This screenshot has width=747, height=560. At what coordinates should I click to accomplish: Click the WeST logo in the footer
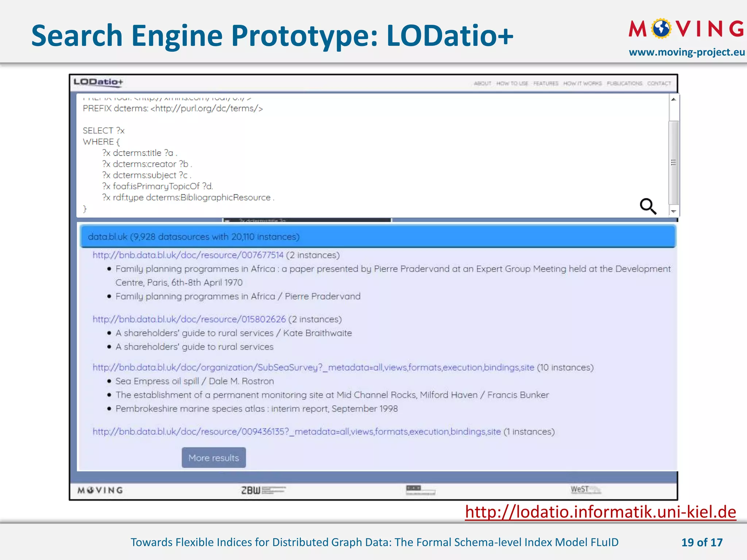point(585,489)
